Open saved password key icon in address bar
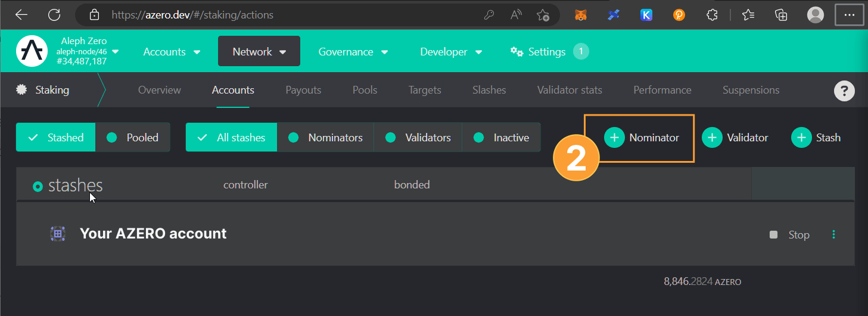 [x=489, y=15]
